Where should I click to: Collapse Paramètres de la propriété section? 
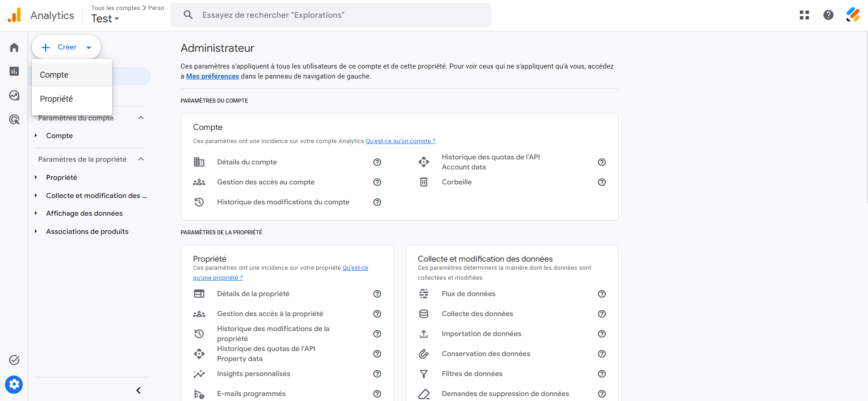(x=141, y=159)
